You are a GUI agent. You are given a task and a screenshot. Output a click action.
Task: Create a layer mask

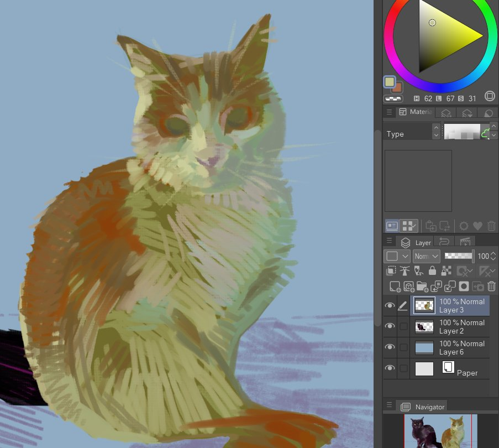point(464,286)
